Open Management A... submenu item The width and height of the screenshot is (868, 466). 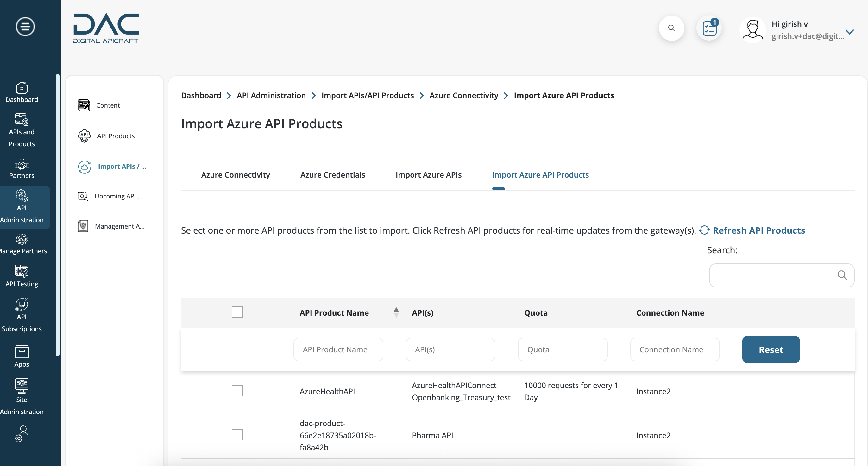point(111,226)
